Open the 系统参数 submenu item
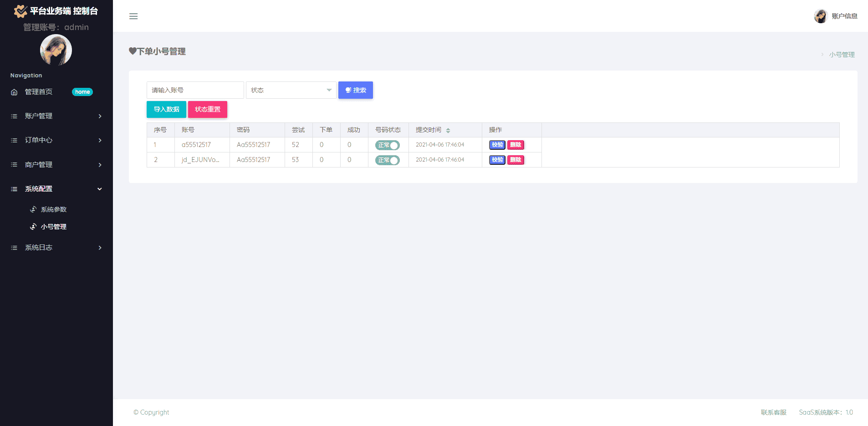The width and height of the screenshot is (868, 426). tap(53, 209)
